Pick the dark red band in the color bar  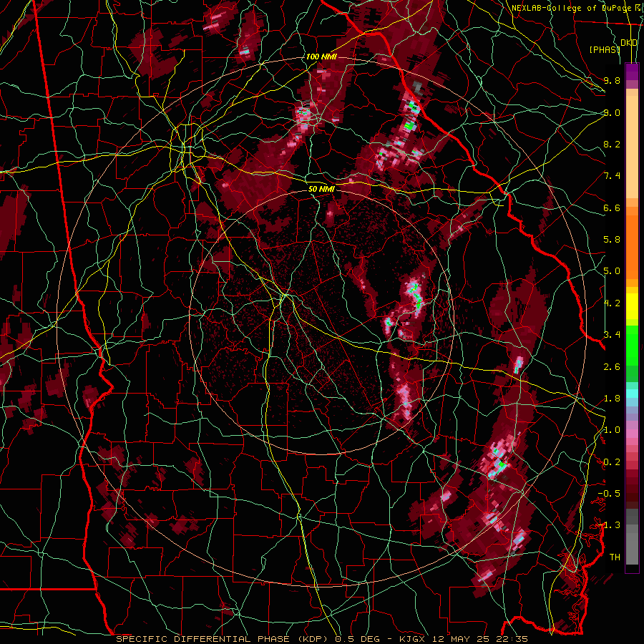click(632, 487)
